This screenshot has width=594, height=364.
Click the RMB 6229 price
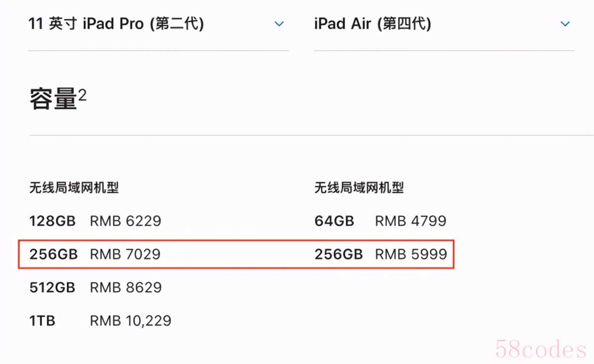tap(125, 221)
